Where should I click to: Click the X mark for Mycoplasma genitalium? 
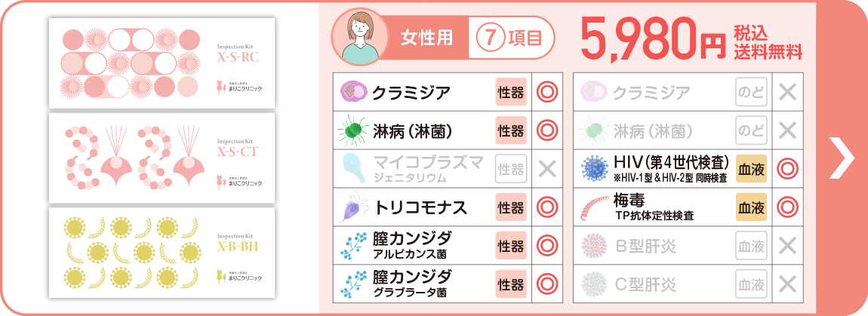click(546, 169)
